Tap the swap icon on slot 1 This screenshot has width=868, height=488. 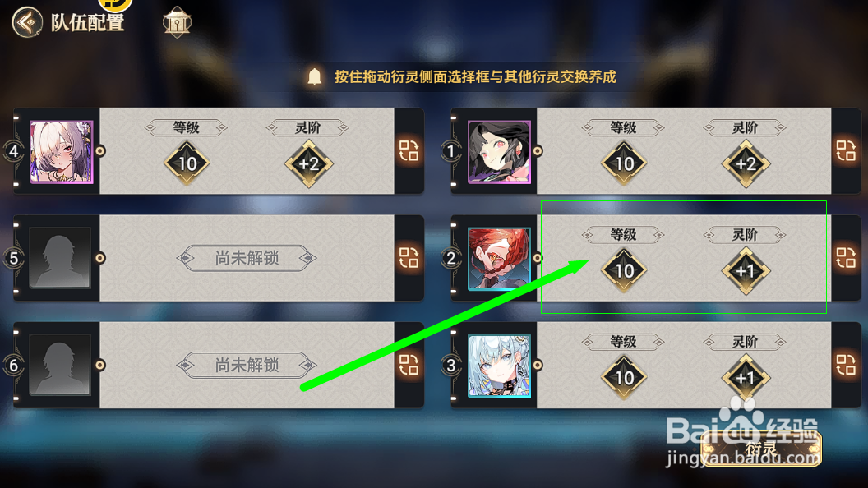[x=846, y=150]
